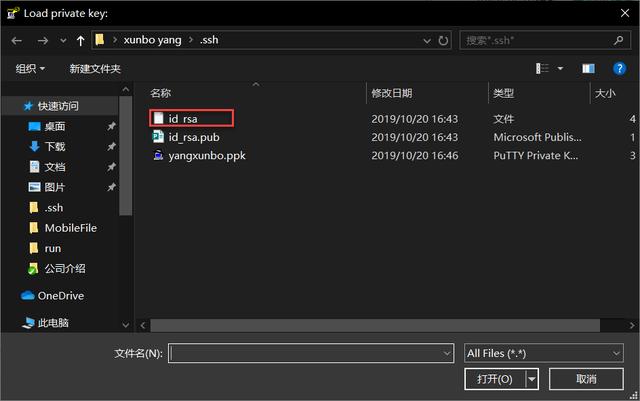This screenshot has width=640, height=401.
Task: Click the folder icon in address bar
Action: click(x=100, y=40)
